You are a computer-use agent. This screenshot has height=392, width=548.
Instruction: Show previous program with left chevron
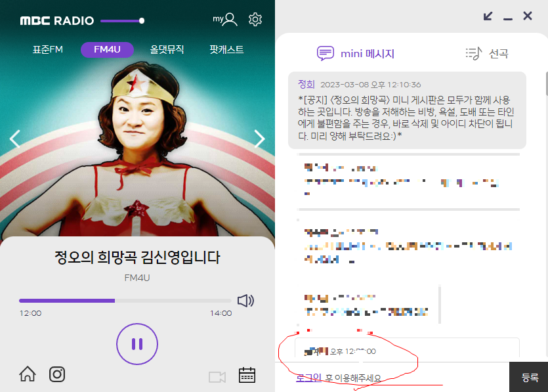[14, 139]
